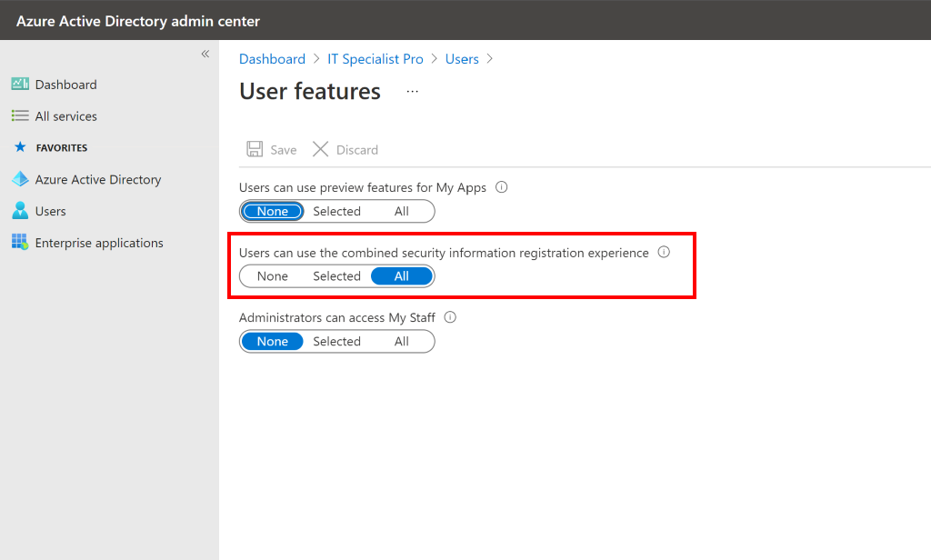Set combined security registration to Selected
The image size is (931, 560).
click(336, 276)
